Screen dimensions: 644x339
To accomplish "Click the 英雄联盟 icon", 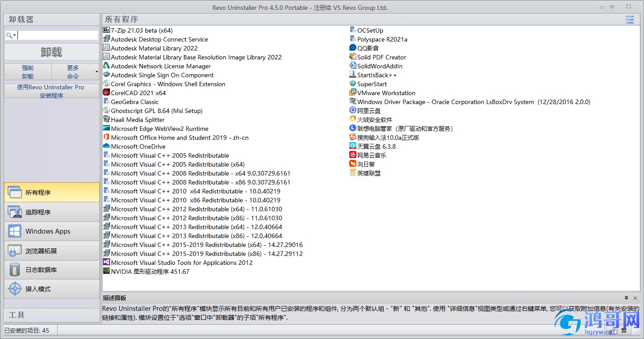I will [x=353, y=173].
